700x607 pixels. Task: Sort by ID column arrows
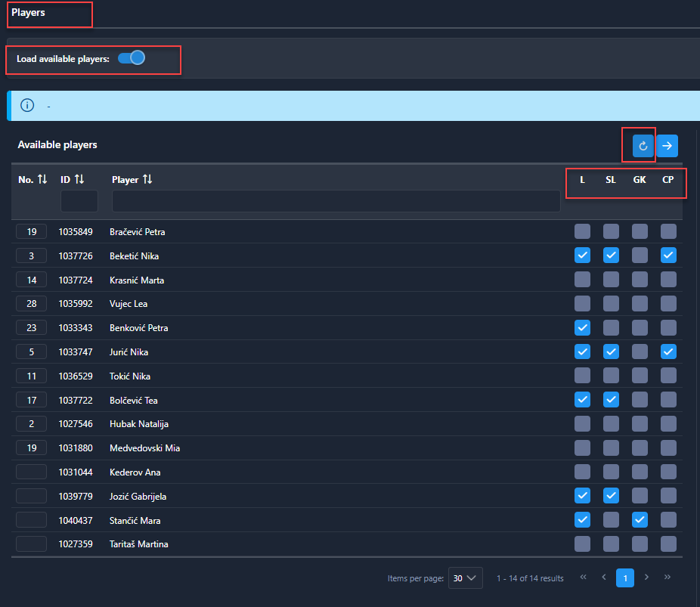pyautogui.click(x=79, y=179)
